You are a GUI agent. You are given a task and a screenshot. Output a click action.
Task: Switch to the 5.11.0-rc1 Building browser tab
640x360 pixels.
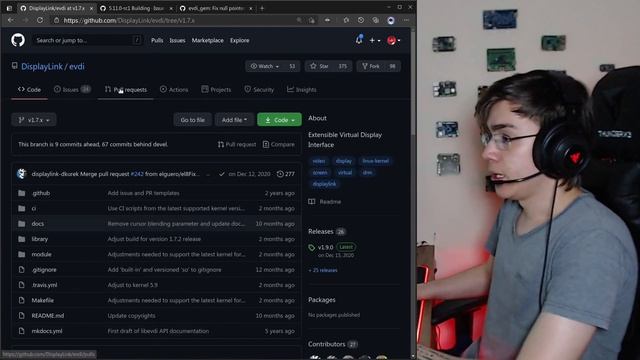pos(136,8)
